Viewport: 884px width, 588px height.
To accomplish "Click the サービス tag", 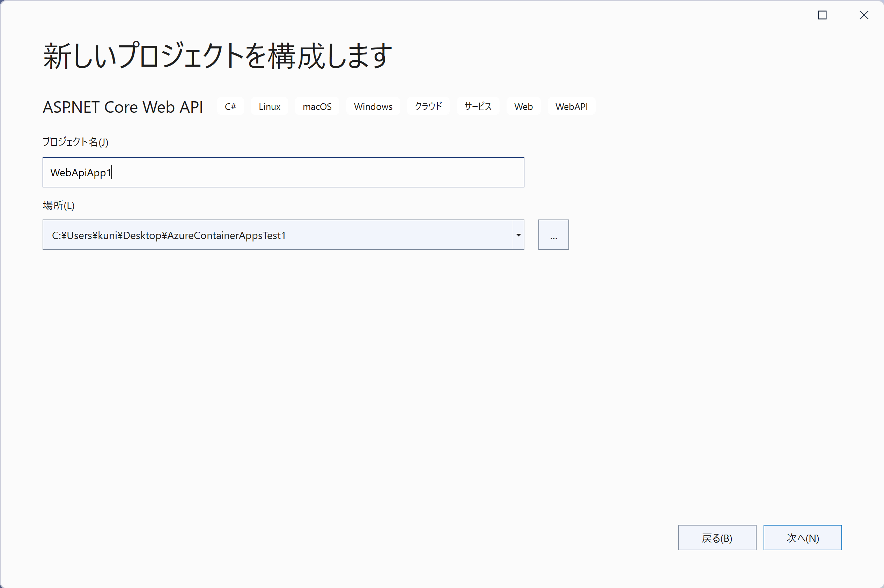I will click(478, 106).
